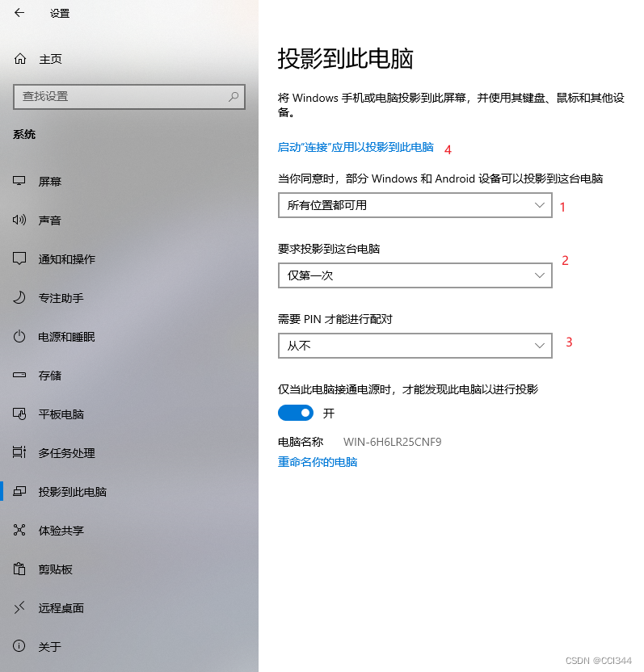Click into the 查找设置 search field
644x672 pixels.
pos(120,96)
